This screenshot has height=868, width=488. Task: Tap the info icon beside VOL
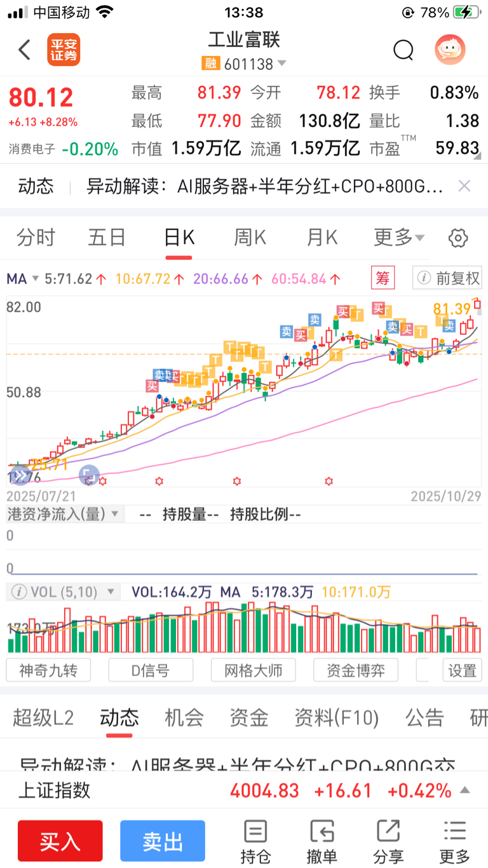point(20,592)
